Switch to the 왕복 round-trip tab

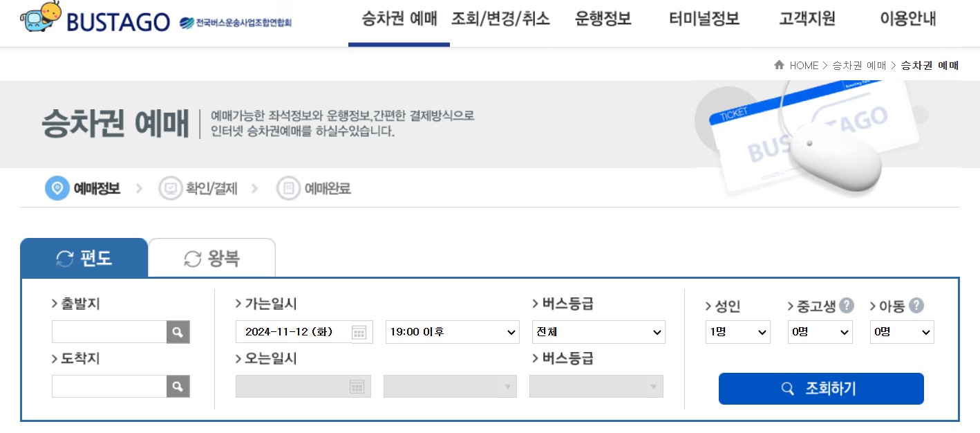click(211, 256)
